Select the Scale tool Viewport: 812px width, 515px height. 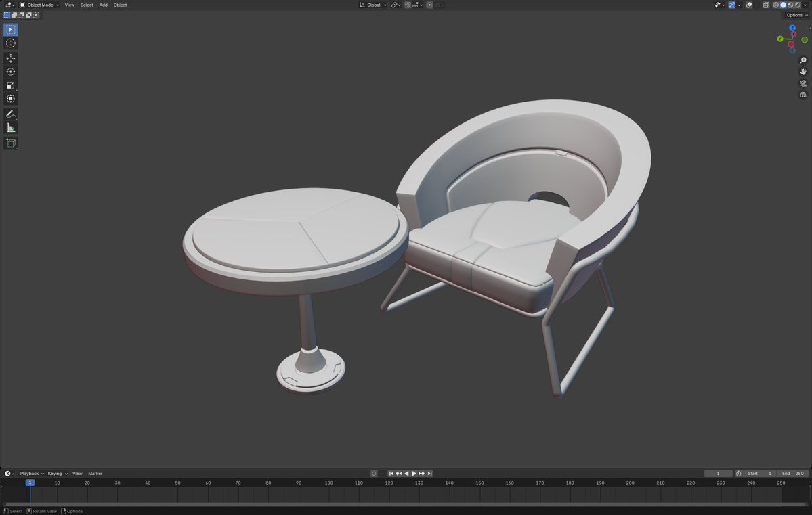click(10, 85)
